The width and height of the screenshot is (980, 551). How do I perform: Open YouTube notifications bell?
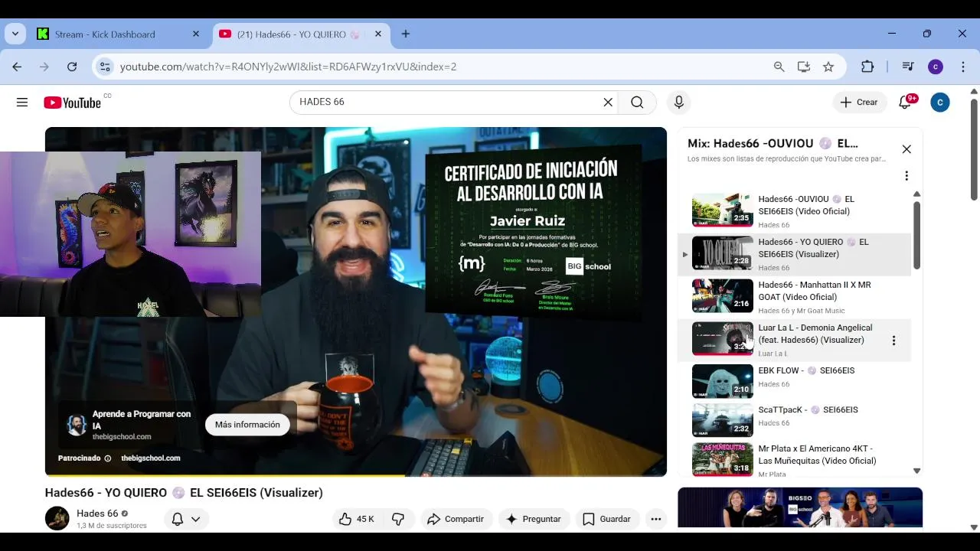905,102
